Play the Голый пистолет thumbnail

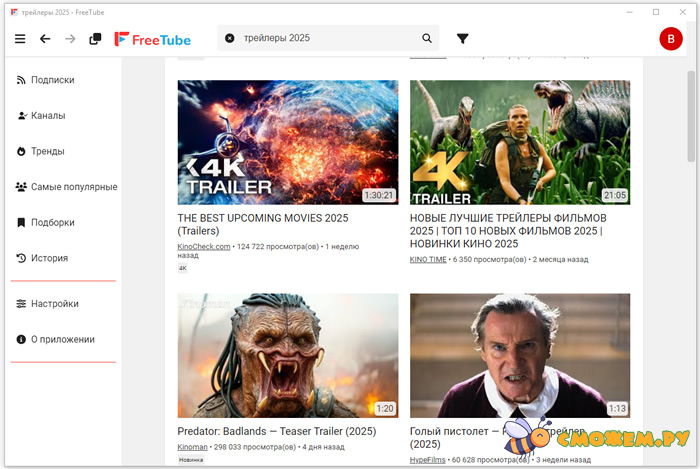[x=520, y=356]
